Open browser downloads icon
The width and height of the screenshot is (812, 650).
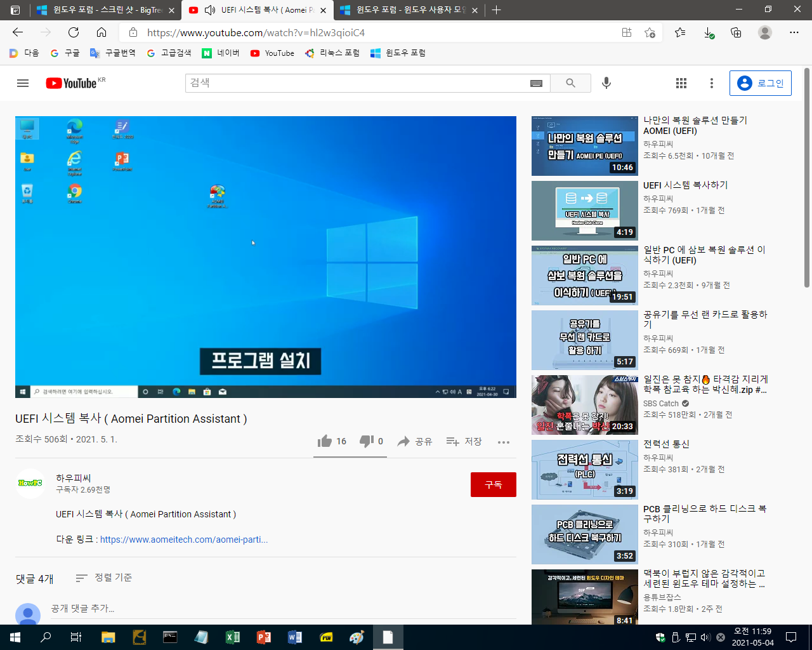pyautogui.click(x=709, y=32)
